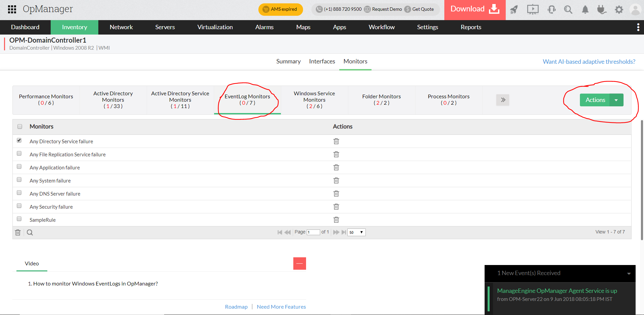Click the phone number call icon
The image size is (644, 315).
(319, 9)
